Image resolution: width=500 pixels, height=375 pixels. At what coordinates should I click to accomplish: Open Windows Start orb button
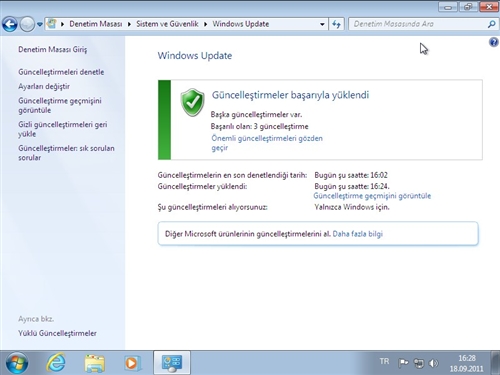(x=17, y=363)
